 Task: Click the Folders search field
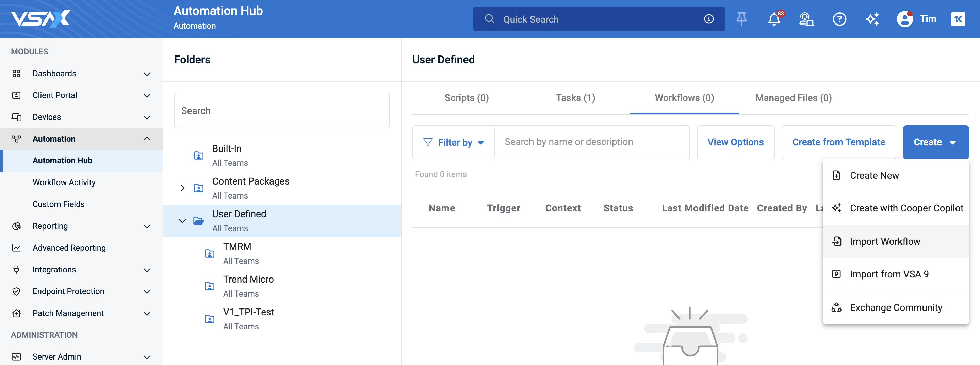point(281,111)
